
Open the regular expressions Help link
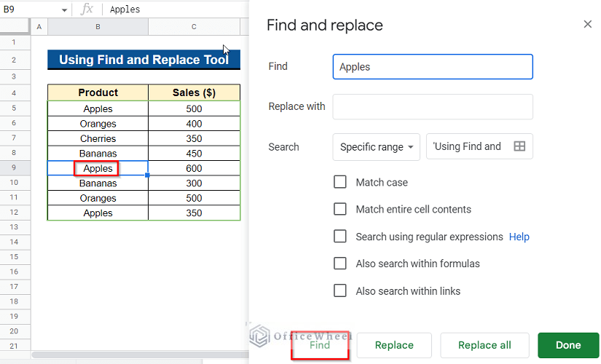click(x=519, y=237)
